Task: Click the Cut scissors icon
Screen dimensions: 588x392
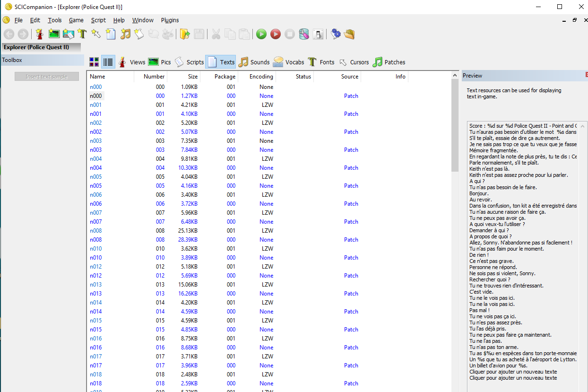Action: click(216, 34)
